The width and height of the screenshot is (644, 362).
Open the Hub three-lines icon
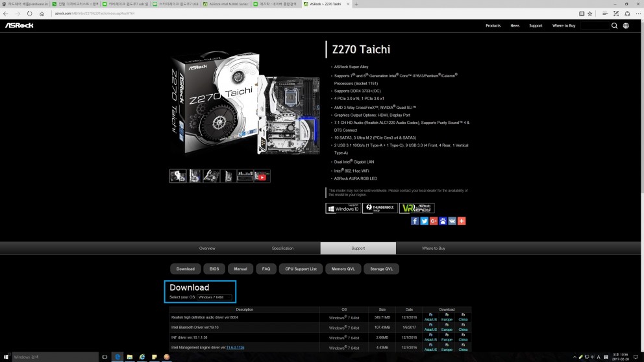[x=604, y=14]
